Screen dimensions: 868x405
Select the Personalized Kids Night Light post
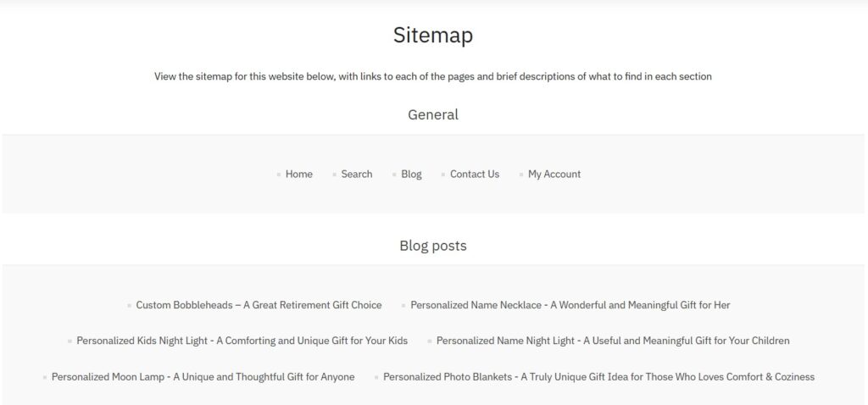coord(242,341)
